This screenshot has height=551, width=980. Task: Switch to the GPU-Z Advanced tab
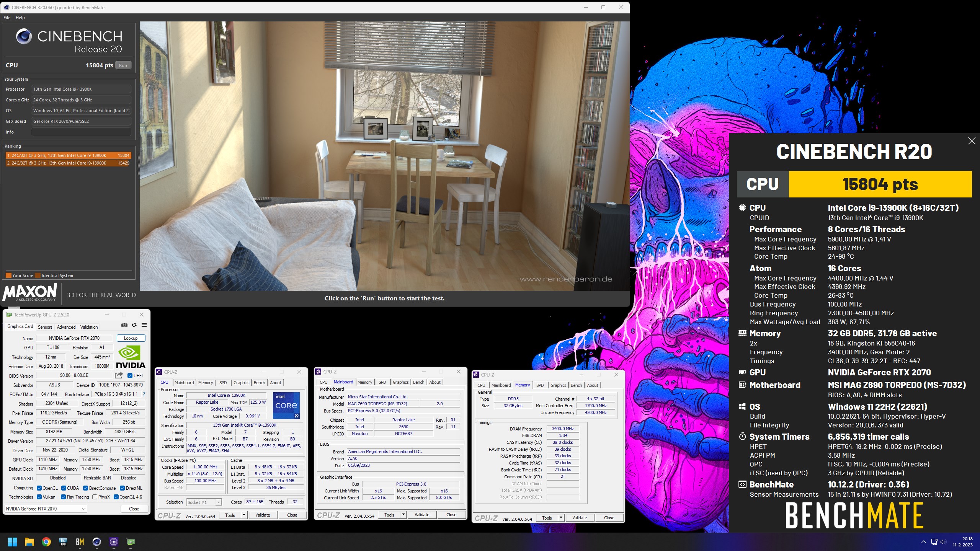pos(66,327)
